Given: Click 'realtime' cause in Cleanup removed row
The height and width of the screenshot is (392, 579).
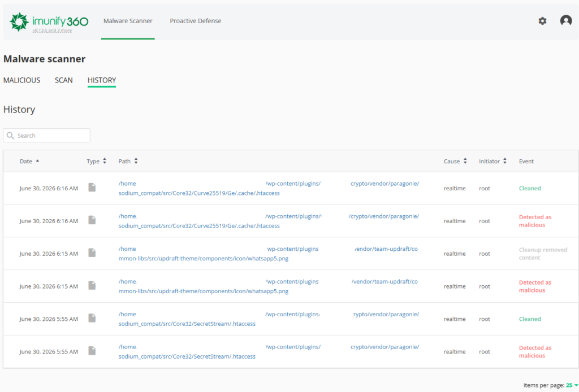Looking at the screenshot, I should tap(455, 254).
